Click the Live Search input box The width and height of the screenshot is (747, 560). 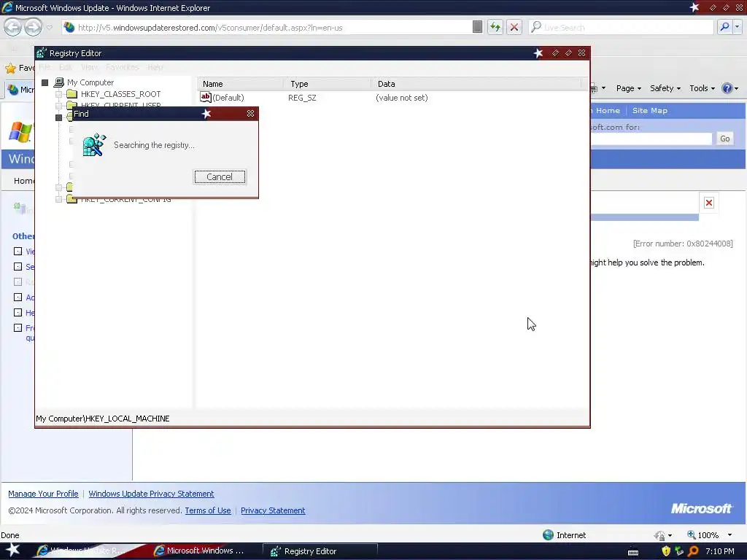pos(622,28)
